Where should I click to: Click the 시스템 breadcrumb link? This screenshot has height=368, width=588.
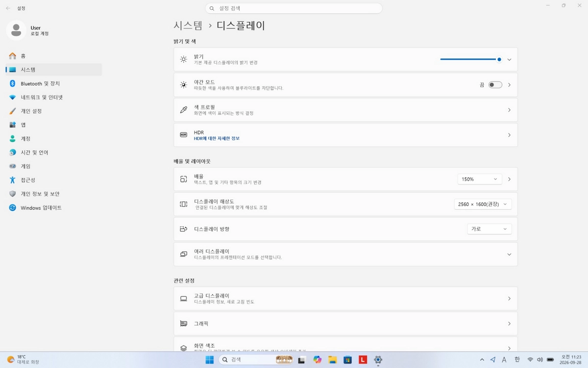(x=188, y=26)
